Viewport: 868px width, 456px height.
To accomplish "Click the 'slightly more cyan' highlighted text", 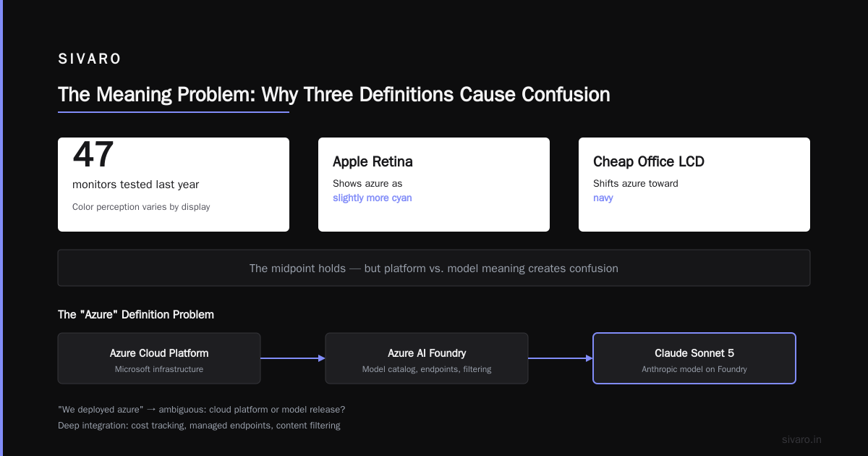I will point(373,198).
